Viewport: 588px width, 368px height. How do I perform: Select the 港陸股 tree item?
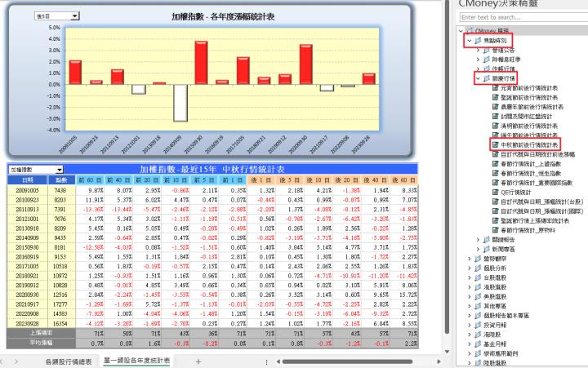tap(492, 335)
